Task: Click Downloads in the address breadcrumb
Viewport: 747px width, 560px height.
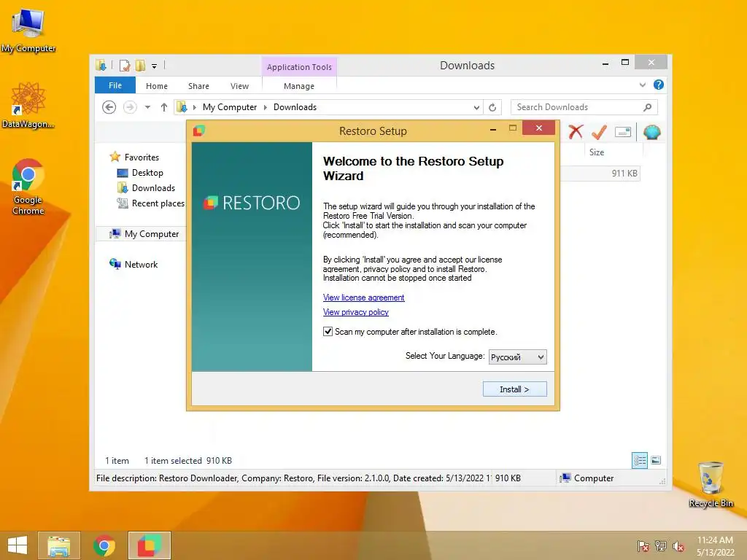Action: tap(295, 107)
